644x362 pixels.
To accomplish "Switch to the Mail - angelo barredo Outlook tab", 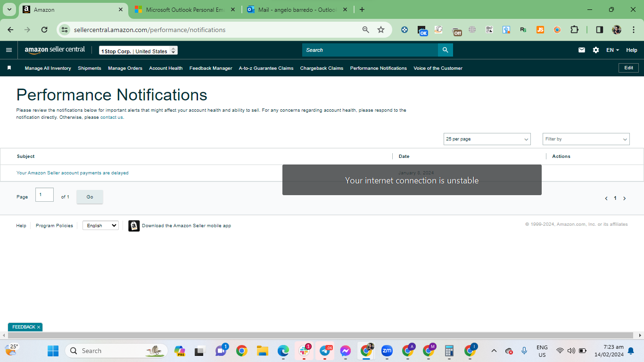I will (x=297, y=9).
